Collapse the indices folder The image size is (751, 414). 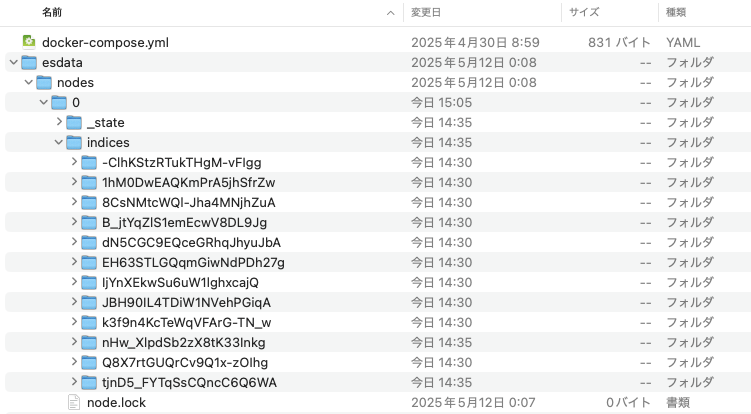(58, 143)
